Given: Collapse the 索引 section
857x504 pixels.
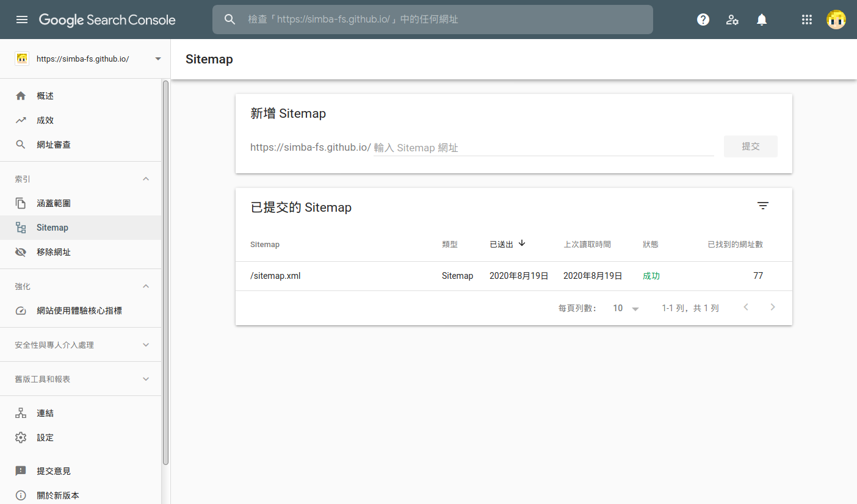Looking at the screenshot, I should pyautogui.click(x=146, y=179).
